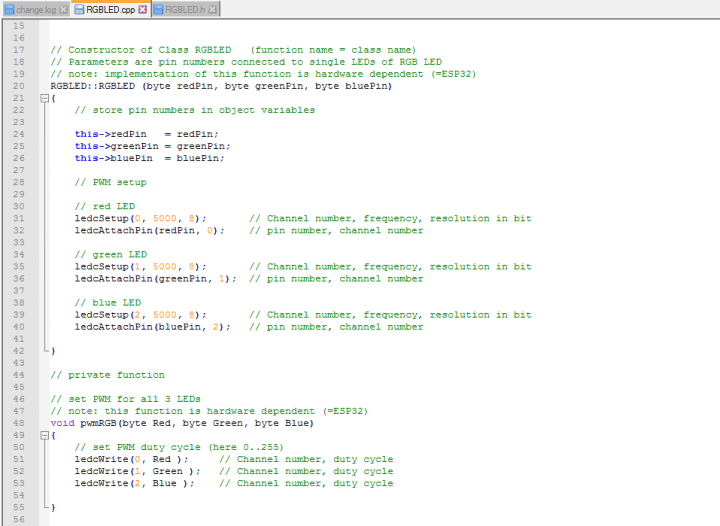
Task: Click the text 'RGBLED::RGBLED' on line 20
Action: click(93, 86)
